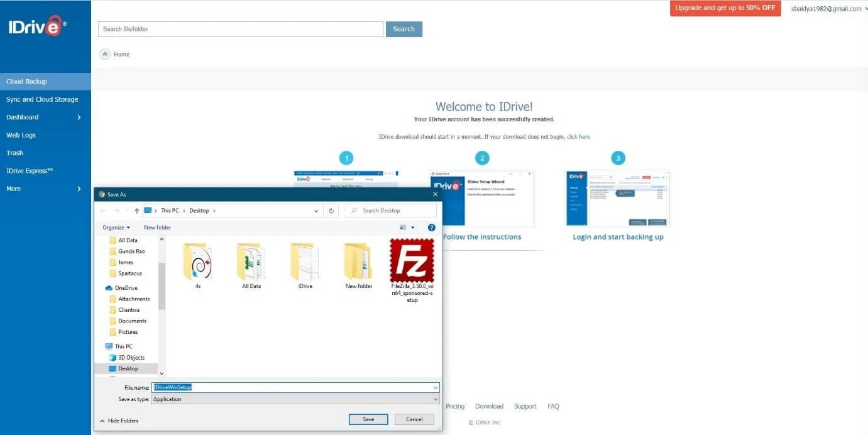Viewport: 868px width, 435px height.
Task: Click the change view icon in the dialog toolbar
Action: pos(402,227)
